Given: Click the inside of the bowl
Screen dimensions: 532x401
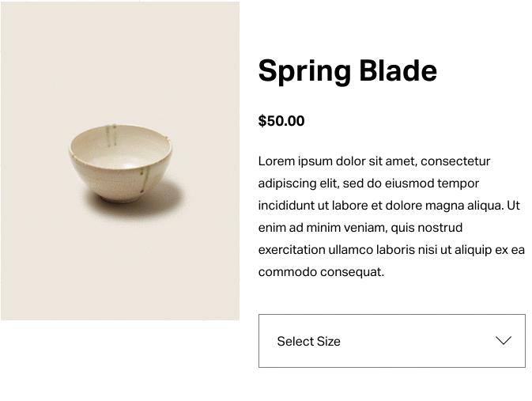Looking at the screenshot, I should pyautogui.click(x=127, y=154).
